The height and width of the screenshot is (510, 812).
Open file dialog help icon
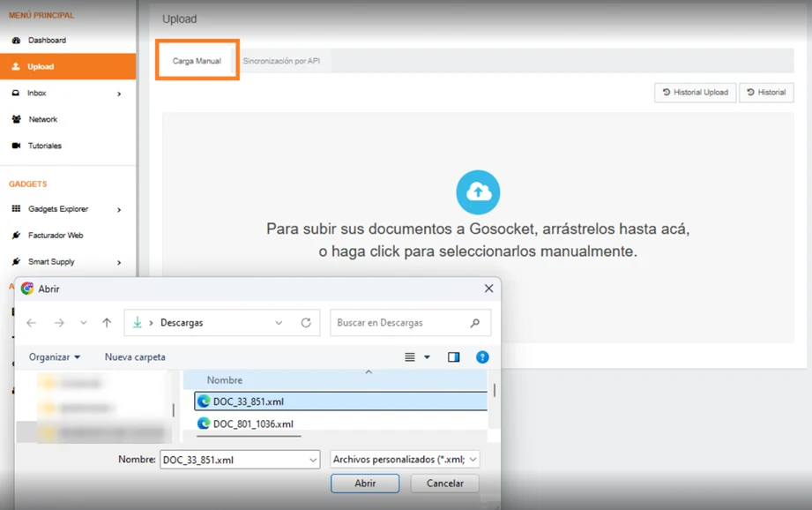pos(482,357)
